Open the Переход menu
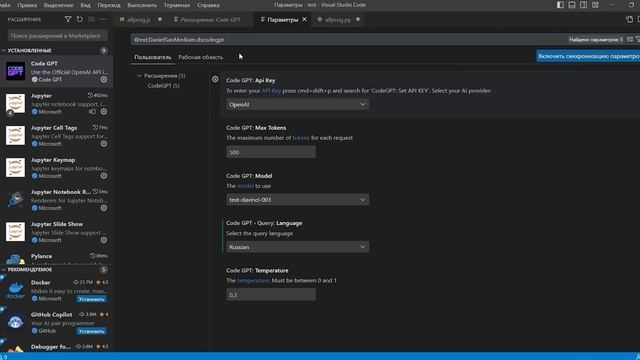The width and height of the screenshot is (640, 360). point(109,5)
